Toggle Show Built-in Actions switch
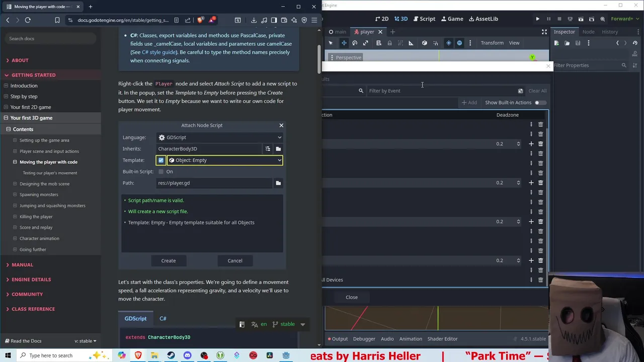The image size is (644, 362). [539, 103]
